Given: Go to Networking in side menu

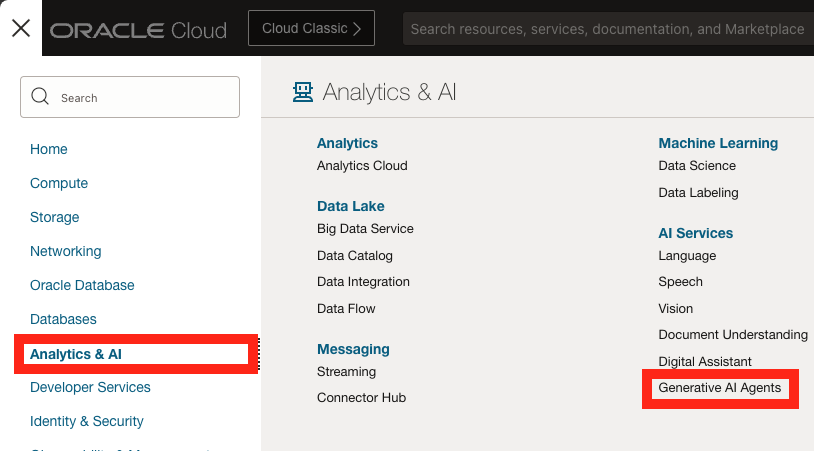Looking at the screenshot, I should (x=65, y=251).
